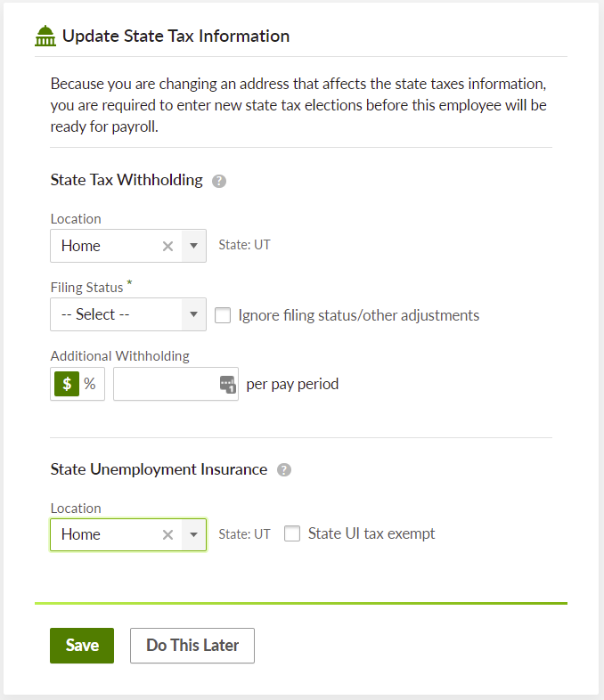Open help for State Unemployment Insurance
This screenshot has height=700, width=604.
tap(283, 470)
